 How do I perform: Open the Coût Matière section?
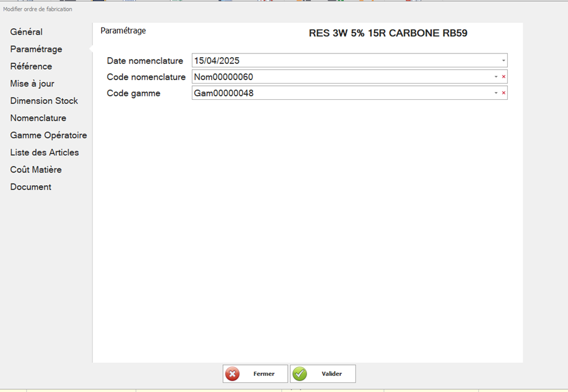click(36, 170)
